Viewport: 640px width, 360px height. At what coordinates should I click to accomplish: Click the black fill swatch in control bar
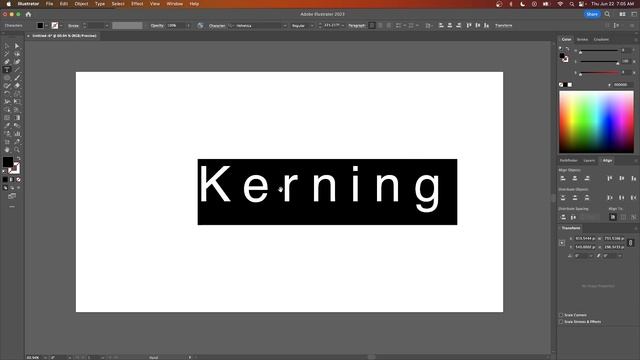point(40,25)
